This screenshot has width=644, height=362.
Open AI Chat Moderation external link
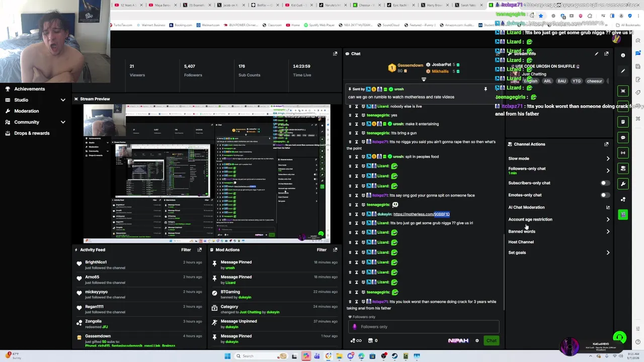[608, 207]
